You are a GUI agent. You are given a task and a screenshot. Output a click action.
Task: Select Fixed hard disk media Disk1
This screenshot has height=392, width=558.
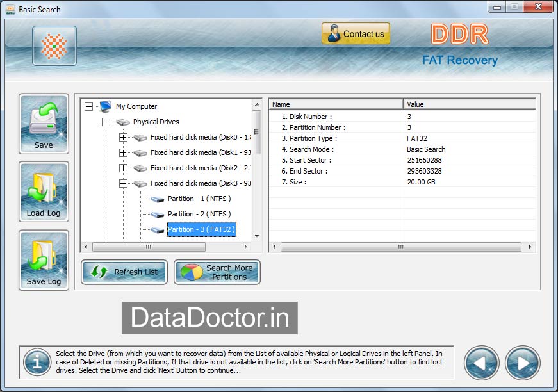[x=201, y=152]
